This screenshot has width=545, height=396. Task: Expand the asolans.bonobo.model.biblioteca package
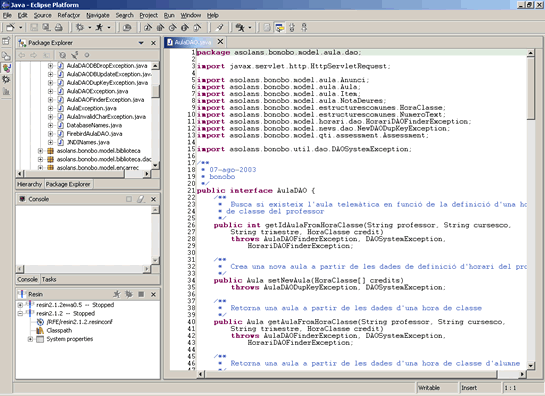[x=41, y=151]
